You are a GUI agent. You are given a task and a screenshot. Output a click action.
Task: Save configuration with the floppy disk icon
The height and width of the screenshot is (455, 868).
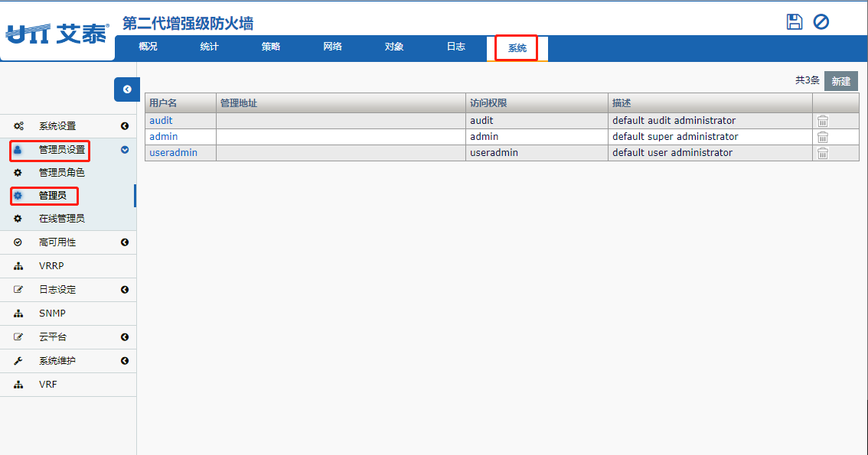pyautogui.click(x=795, y=21)
